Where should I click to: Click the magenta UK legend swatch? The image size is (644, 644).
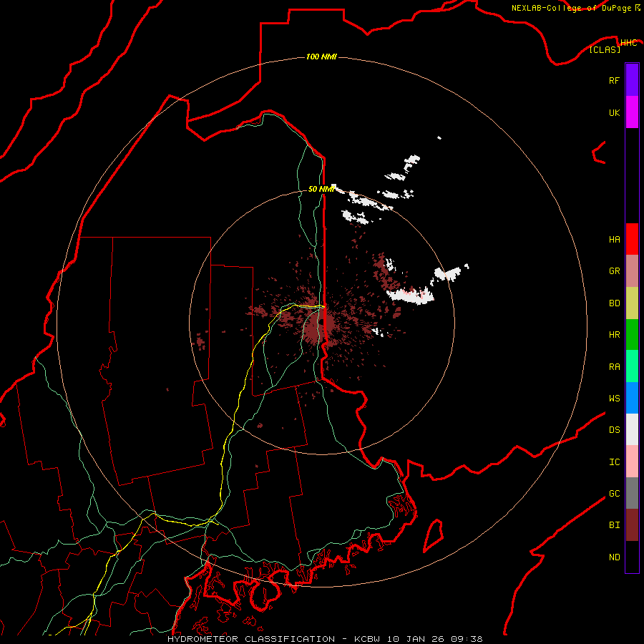pos(632,112)
